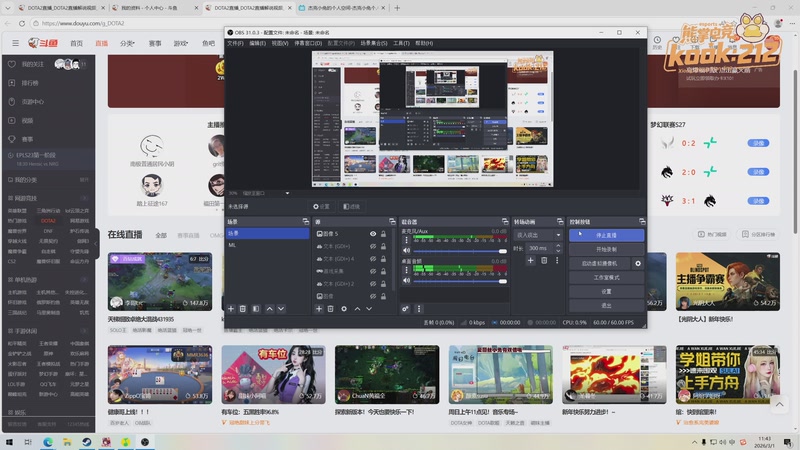Pop out the 转场动画 (Transitions) dock
The image size is (800, 450).
(x=560, y=221)
